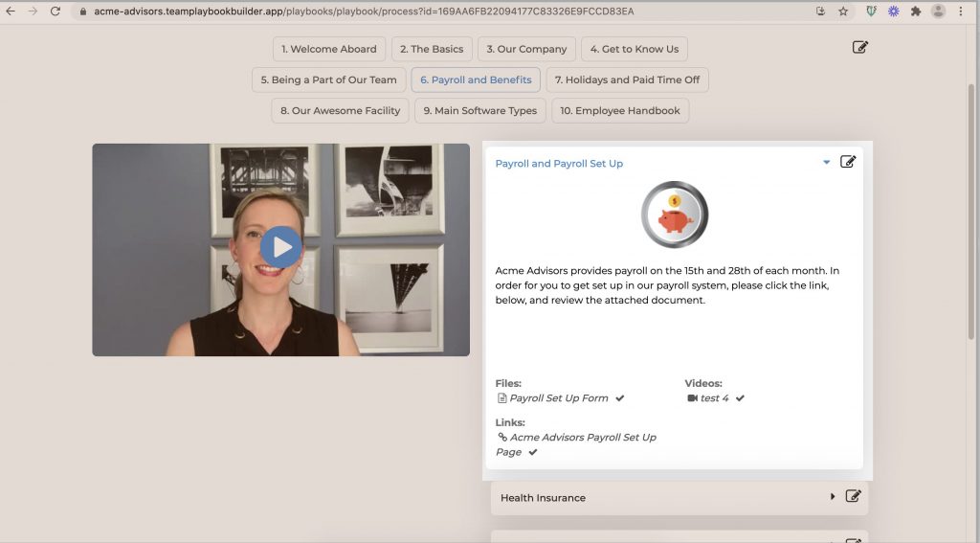This screenshot has width=980, height=543.
Task: Click the padlock site info icon
Action: pos(83,11)
